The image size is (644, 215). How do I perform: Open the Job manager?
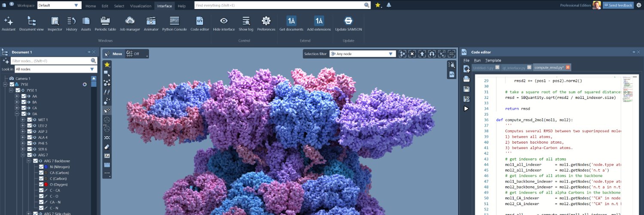coord(130,24)
